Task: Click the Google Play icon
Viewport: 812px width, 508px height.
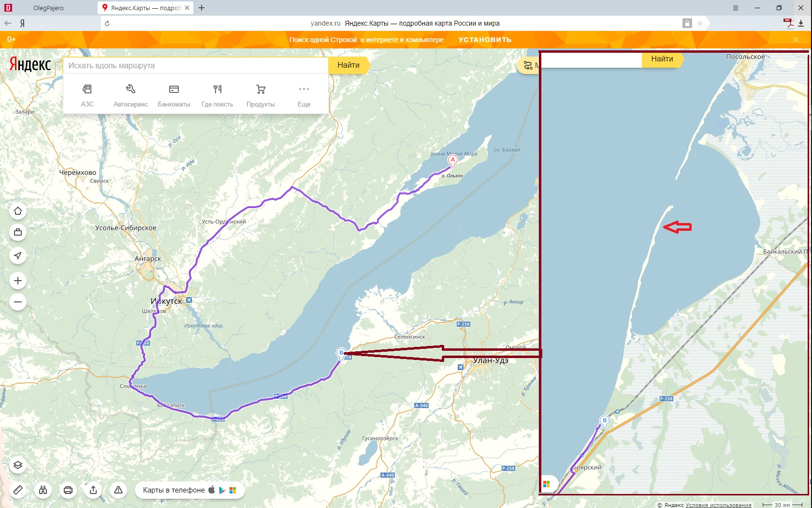Action: pyautogui.click(x=222, y=490)
